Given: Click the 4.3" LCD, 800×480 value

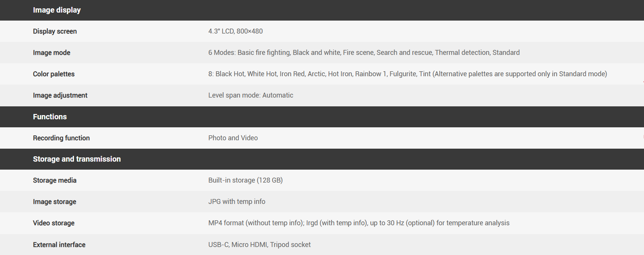Looking at the screenshot, I should pos(235,31).
